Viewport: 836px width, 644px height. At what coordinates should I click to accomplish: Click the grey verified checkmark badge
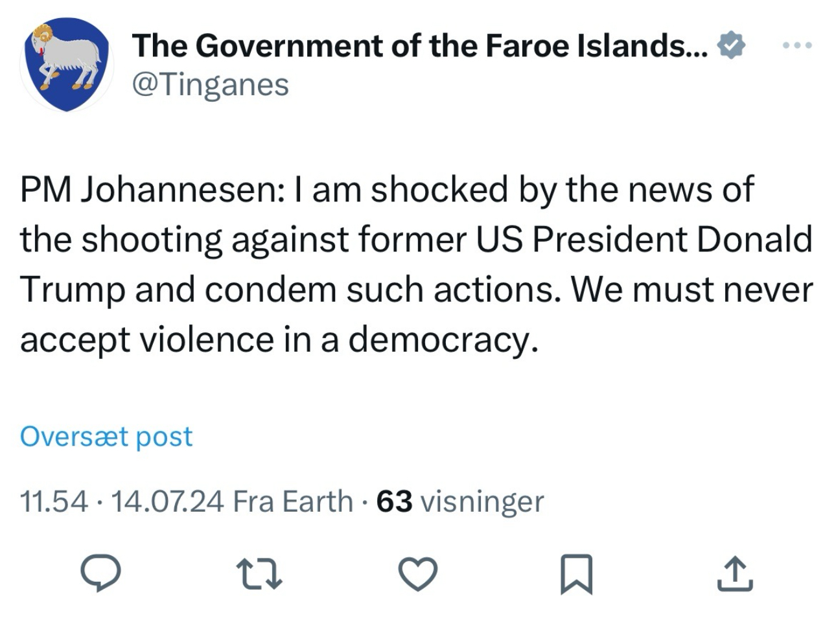(x=730, y=46)
